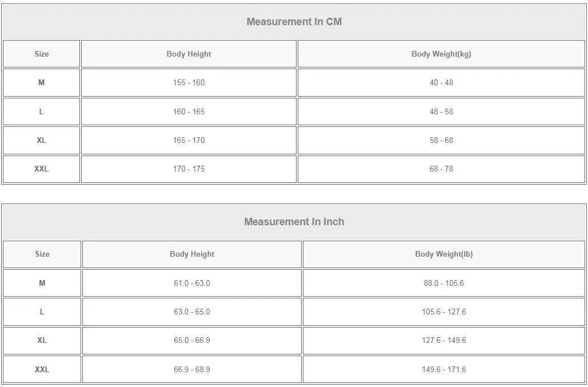Click the 68 - 78 weight cell
The image size is (588, 387).
(441, 169)
